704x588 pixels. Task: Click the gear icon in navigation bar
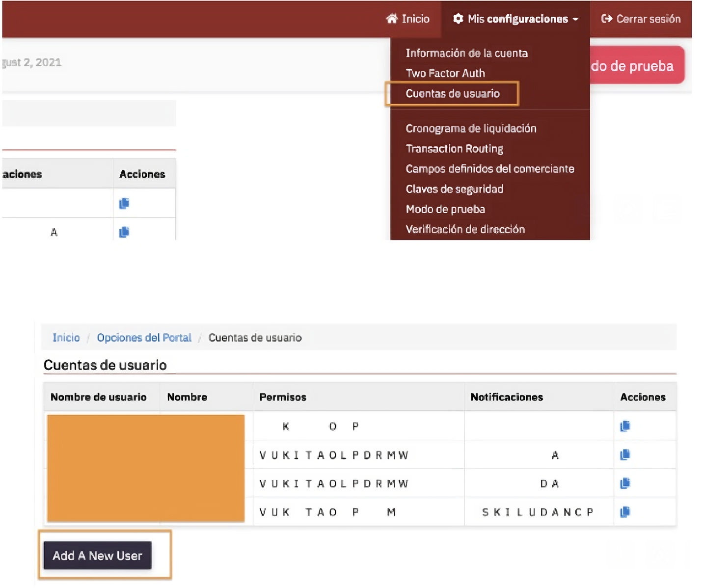pyautogui.click(x=458, y=19)
